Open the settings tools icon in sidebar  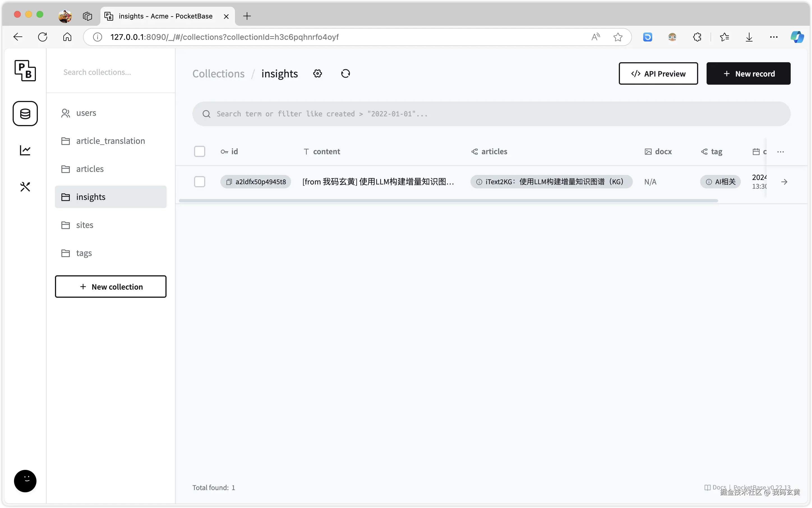[25, 186]
